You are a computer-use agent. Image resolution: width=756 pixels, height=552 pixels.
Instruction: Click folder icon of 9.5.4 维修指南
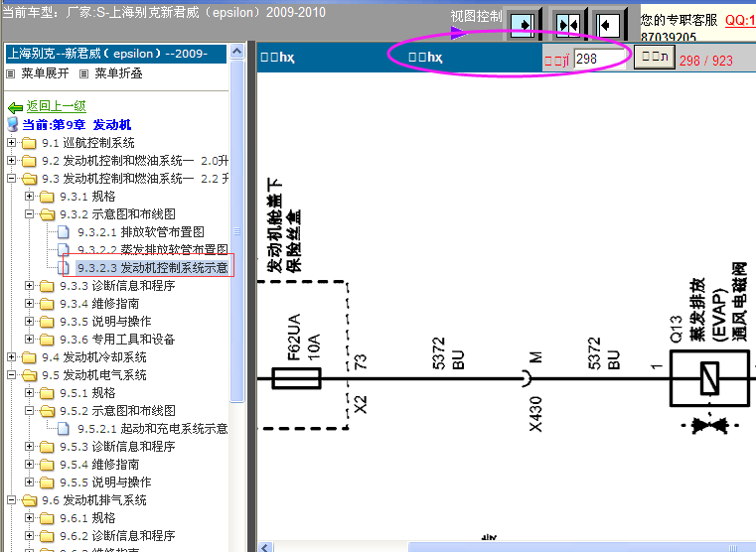pos(47,465)
